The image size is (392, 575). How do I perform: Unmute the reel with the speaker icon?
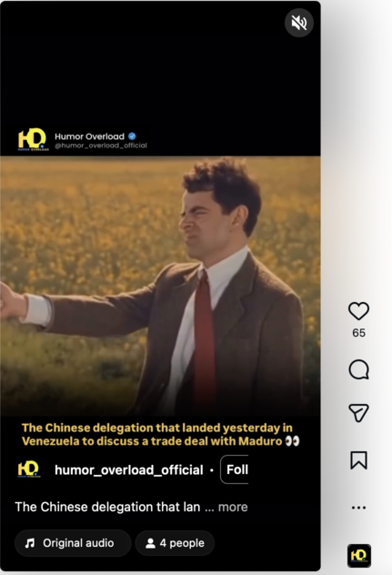[299, 23]
